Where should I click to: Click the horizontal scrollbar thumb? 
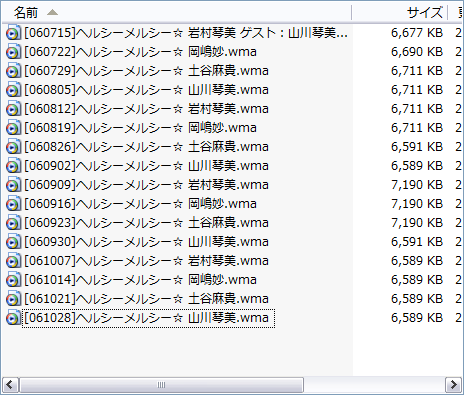coord(161,385)
